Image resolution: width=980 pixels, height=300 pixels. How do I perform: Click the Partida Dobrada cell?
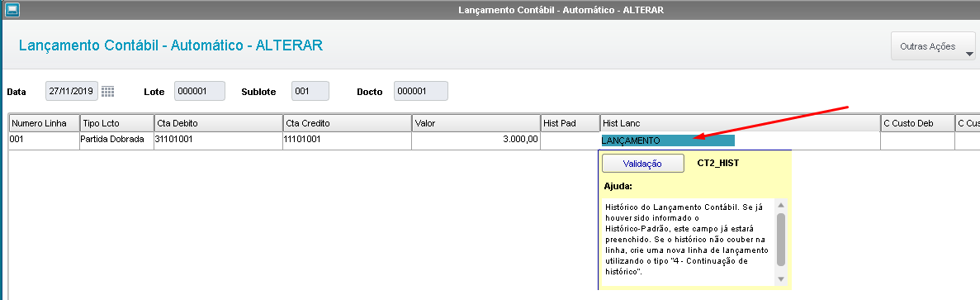coord(117,140)
